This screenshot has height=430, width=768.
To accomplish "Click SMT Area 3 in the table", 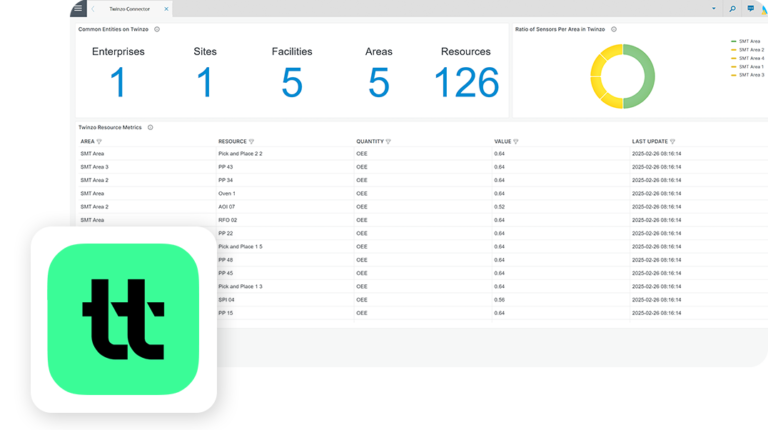I will pyautogui.click(x=94, y=167).
